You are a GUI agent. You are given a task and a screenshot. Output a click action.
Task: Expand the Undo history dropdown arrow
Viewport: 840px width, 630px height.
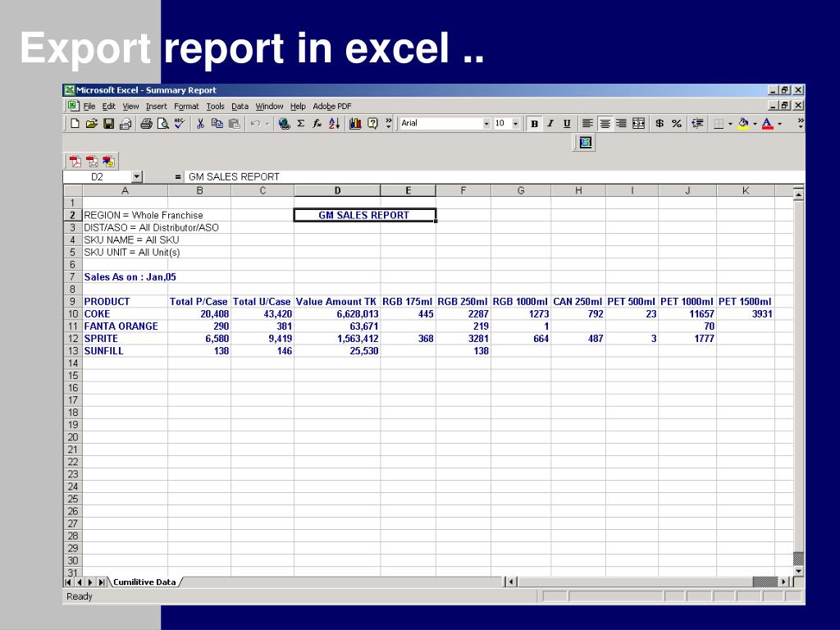coord(267,124)
